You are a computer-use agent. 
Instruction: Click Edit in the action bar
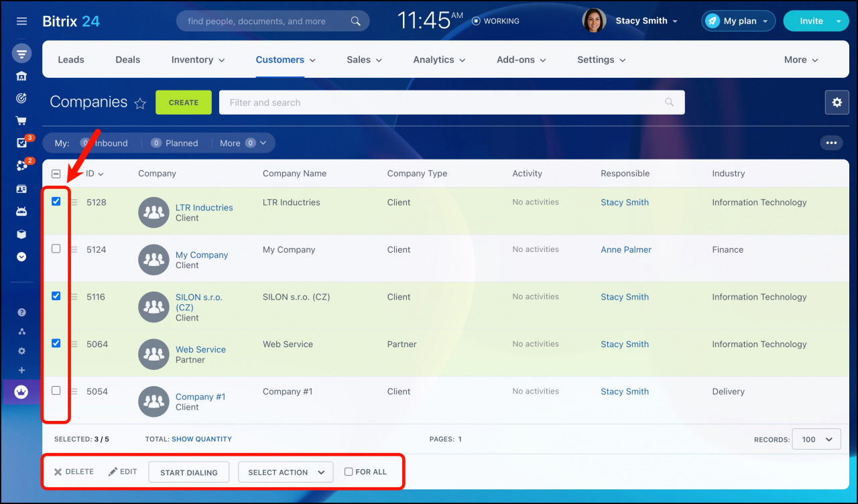point(123,472)
